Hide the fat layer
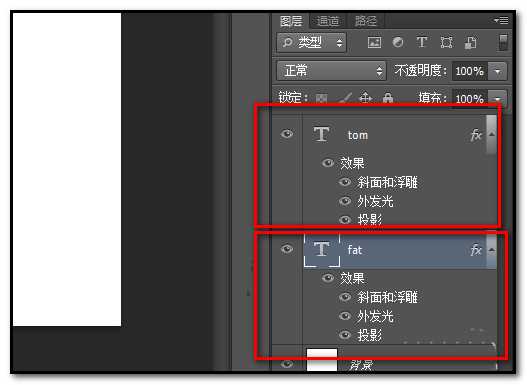 (x=287, y=249)
